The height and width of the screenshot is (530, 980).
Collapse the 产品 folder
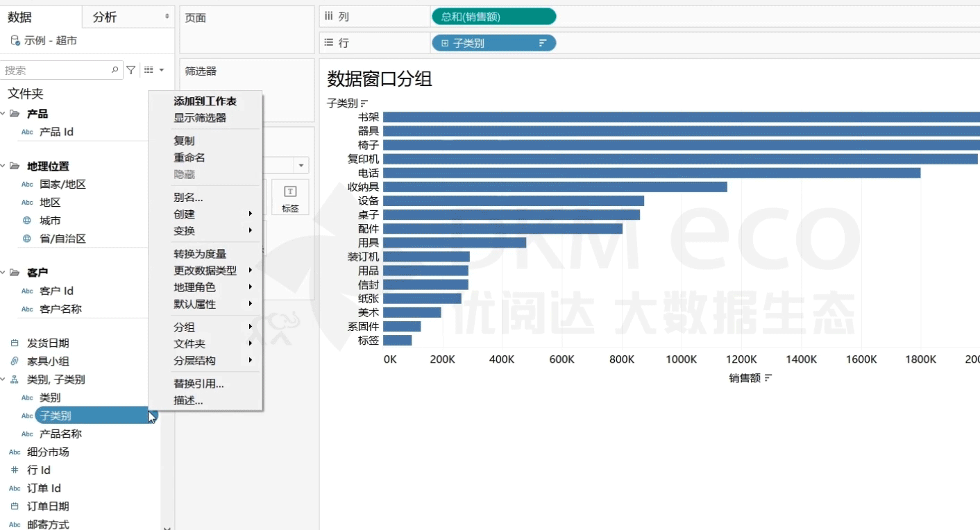coord(3,114)
